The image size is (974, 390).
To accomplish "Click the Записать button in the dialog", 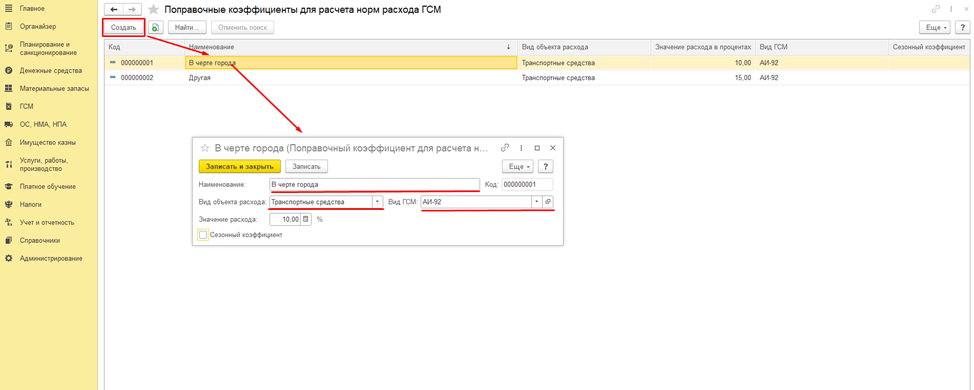I will pos(307,166).
